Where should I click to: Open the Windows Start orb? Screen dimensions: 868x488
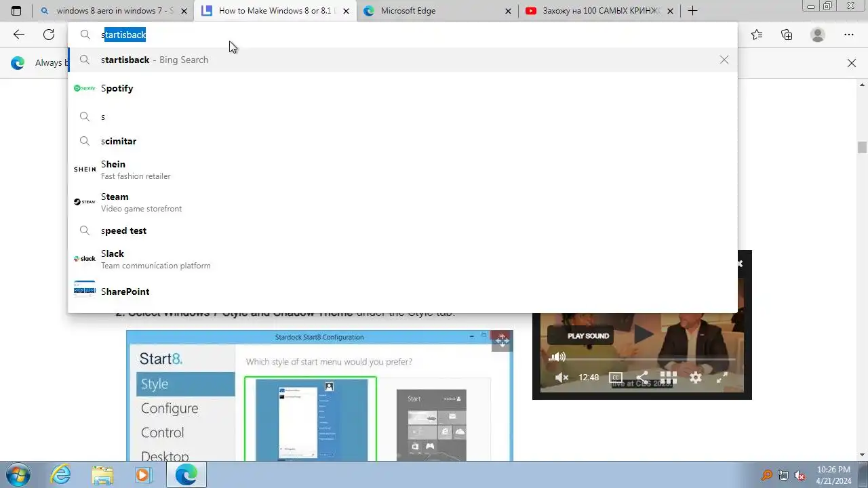[17, 474]
